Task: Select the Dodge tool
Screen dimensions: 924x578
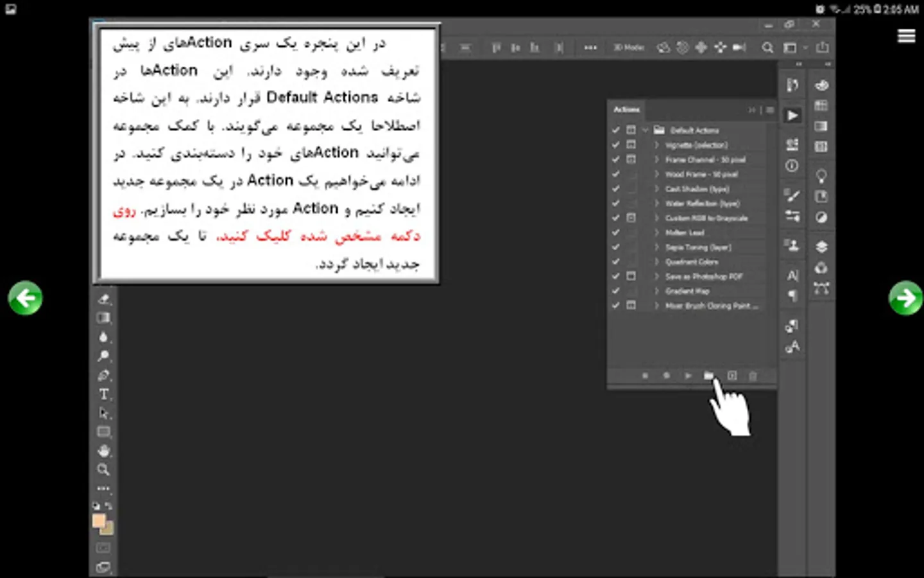Action: tap(103, 356)
